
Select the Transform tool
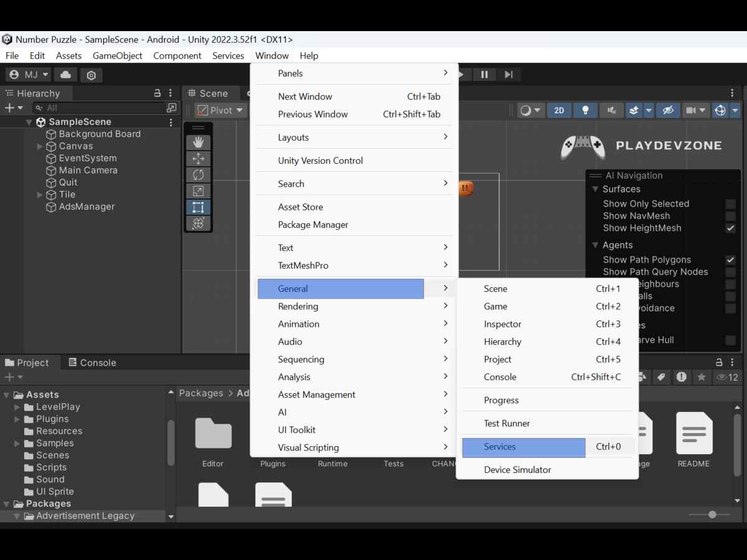point(199,223)
